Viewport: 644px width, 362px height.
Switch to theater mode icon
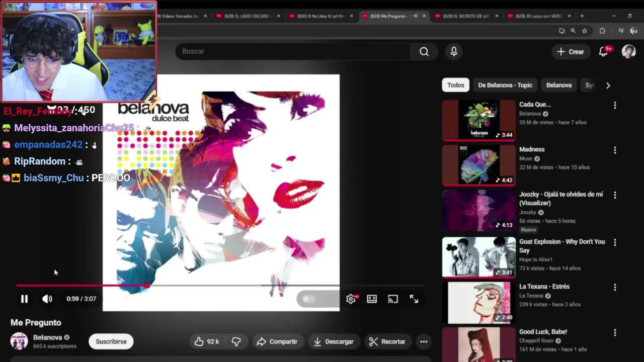(372, 299)
